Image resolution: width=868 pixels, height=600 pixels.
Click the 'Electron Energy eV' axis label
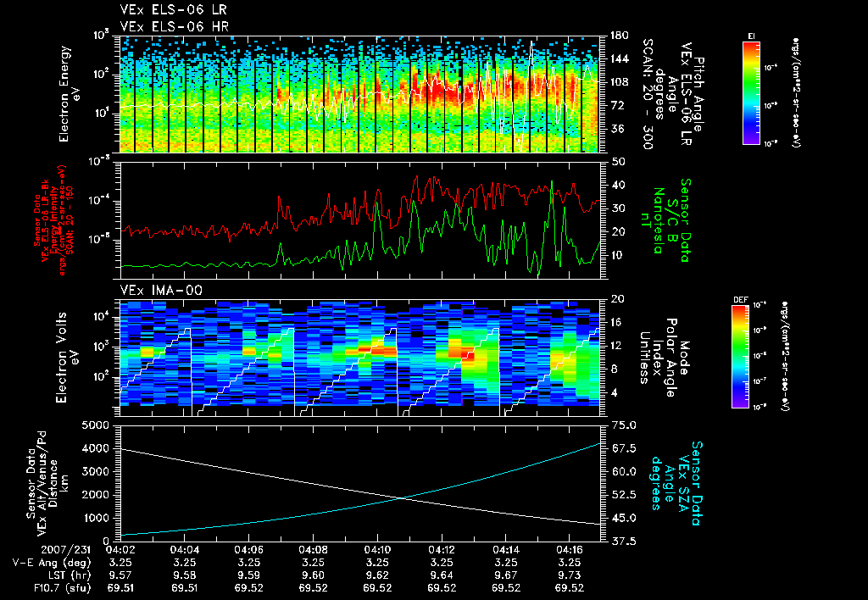(x=70, y=93)
